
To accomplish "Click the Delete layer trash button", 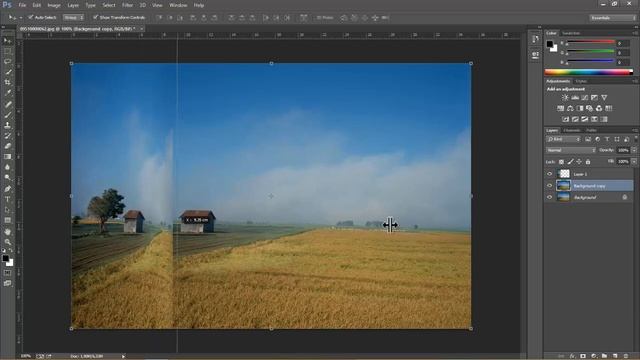I will click(626, 356).
